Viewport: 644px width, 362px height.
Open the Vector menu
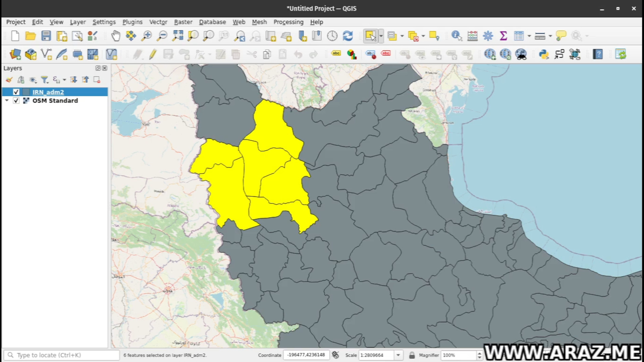tap(158, 22)
